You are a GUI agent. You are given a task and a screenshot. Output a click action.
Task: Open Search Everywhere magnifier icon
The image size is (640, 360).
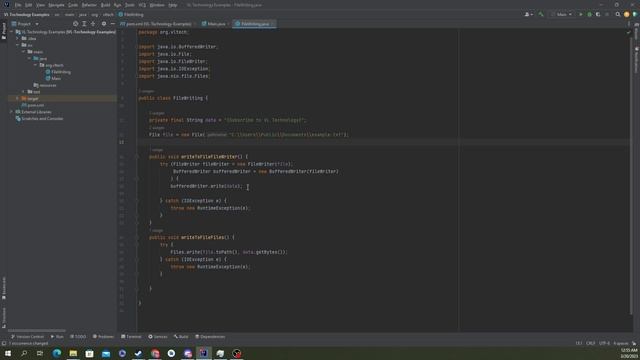click(618, 14)
